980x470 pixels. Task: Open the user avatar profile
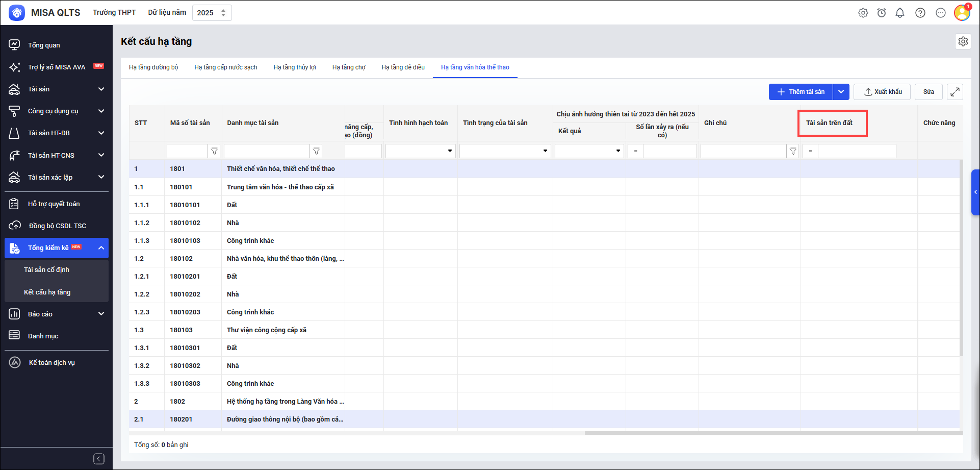click(x=962, y=13)
